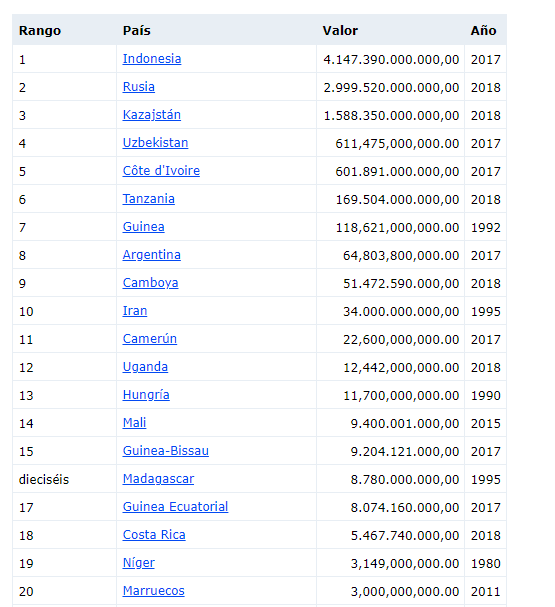Click rank number 10 in Iran row

click(x=26, y=312)
